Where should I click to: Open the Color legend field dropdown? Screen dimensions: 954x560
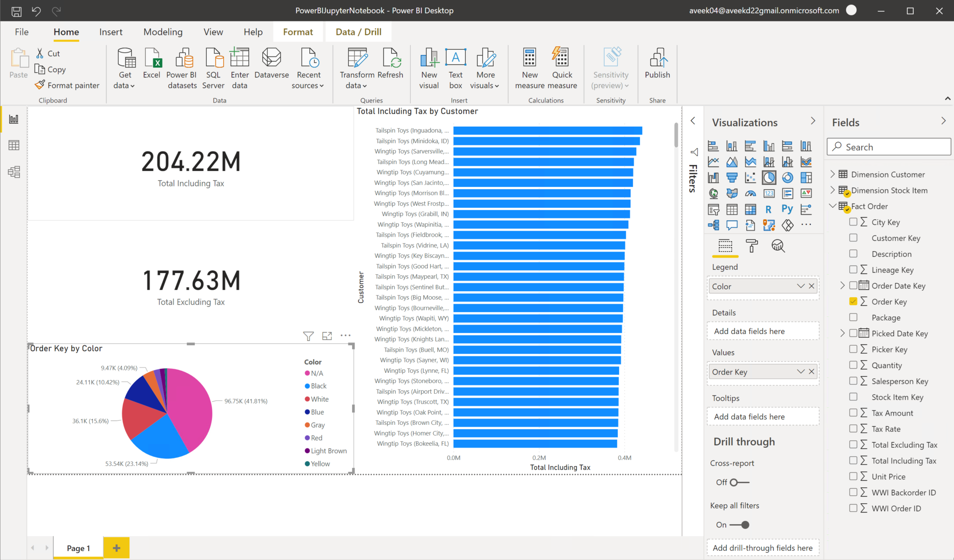click(x=800, y=286)
